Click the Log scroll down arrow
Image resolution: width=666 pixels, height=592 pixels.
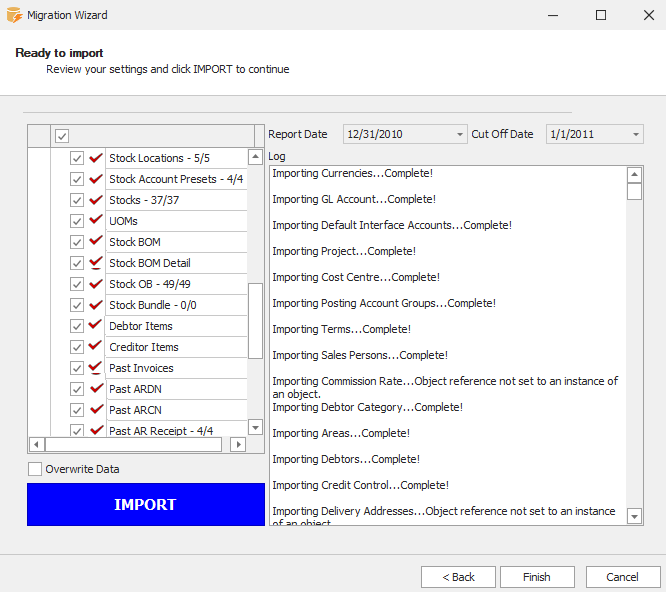point(634,516)
